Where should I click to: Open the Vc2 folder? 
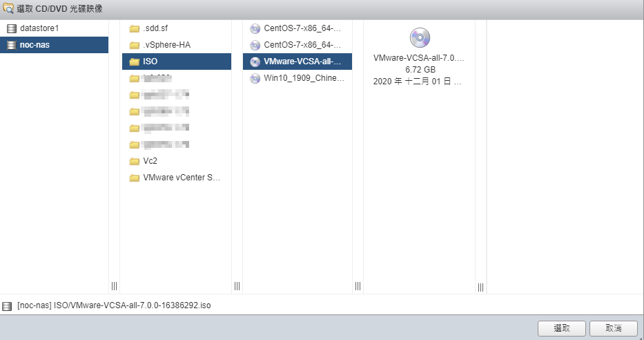coord(177,161)
